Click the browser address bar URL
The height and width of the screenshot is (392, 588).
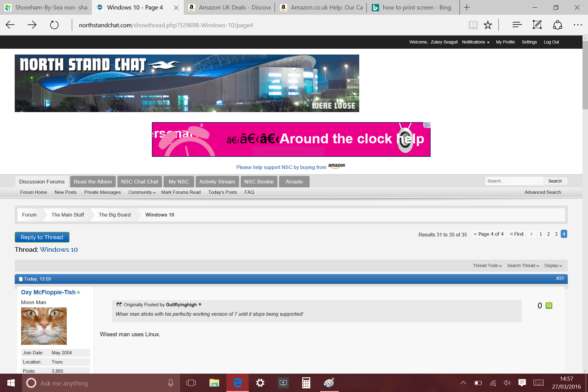point(166,25)
